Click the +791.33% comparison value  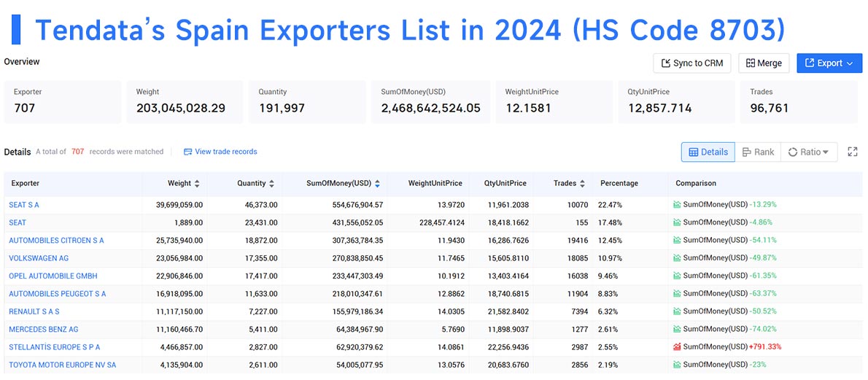click(x=767, y=346)
